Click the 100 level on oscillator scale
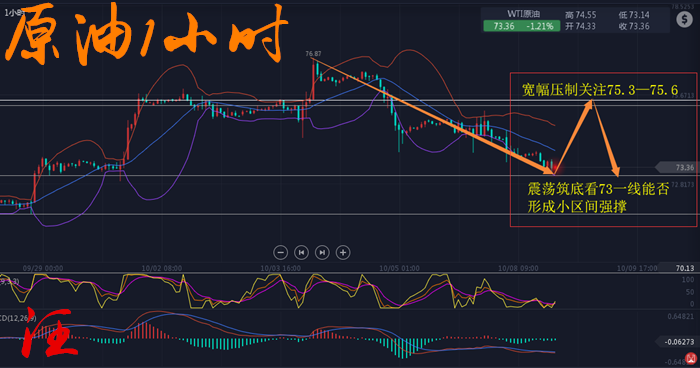 point(688,280)
